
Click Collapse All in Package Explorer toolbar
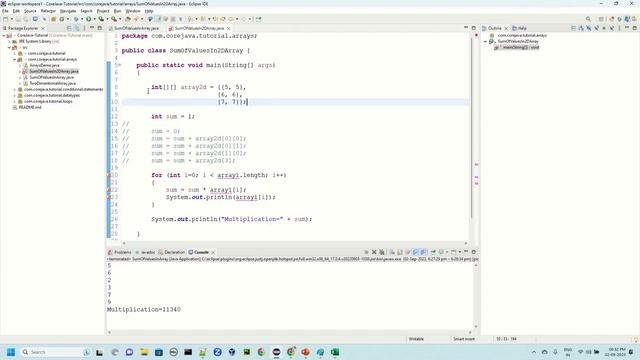(x=69, y=28)
